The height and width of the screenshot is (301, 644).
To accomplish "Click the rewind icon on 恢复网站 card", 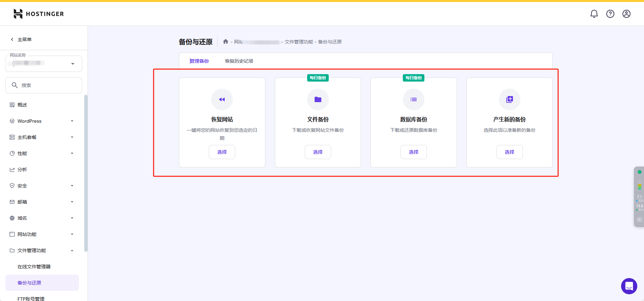I will (222, 99).
